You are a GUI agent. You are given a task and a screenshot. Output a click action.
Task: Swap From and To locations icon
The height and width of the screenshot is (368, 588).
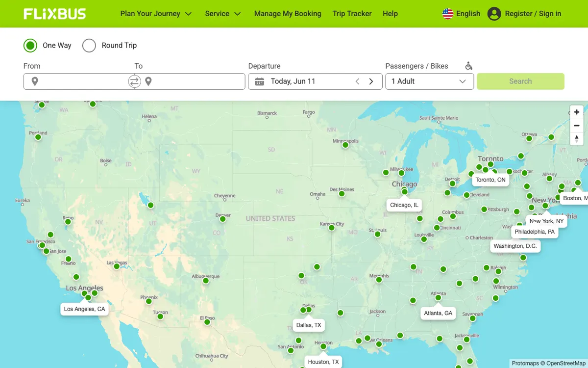click(134, 81)
